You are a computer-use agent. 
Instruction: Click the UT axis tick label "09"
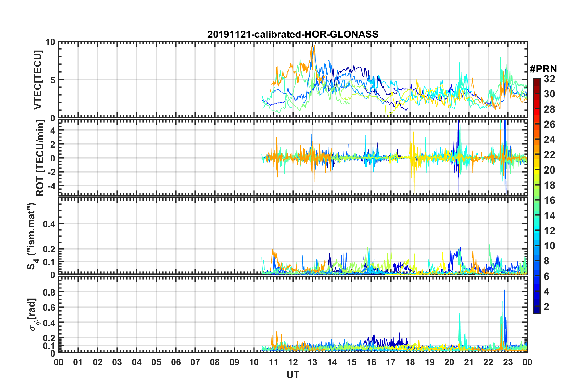234,362
